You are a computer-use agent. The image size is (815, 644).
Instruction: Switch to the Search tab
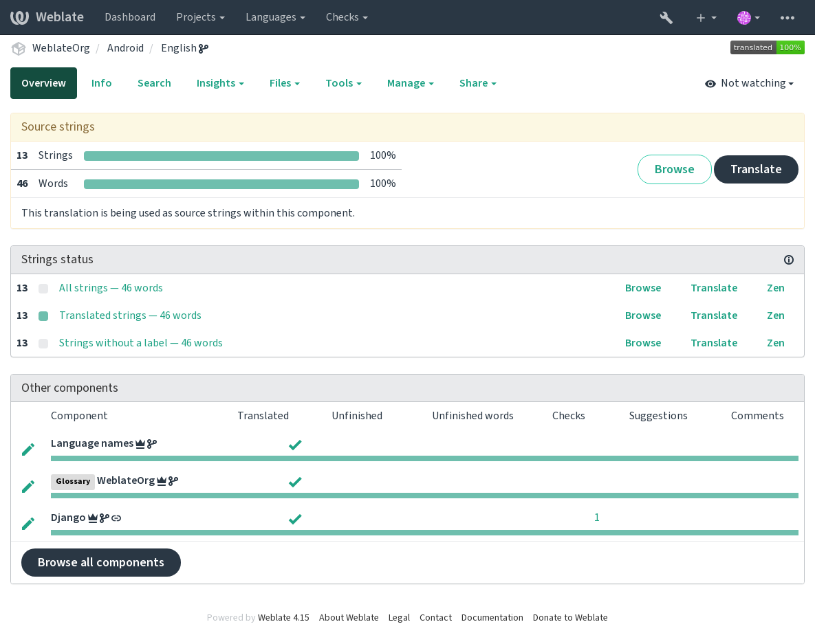point(154,83)
